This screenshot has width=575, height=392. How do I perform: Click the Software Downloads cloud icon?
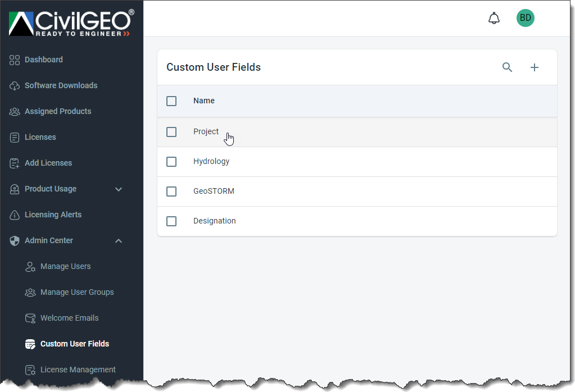pos(14,86)
